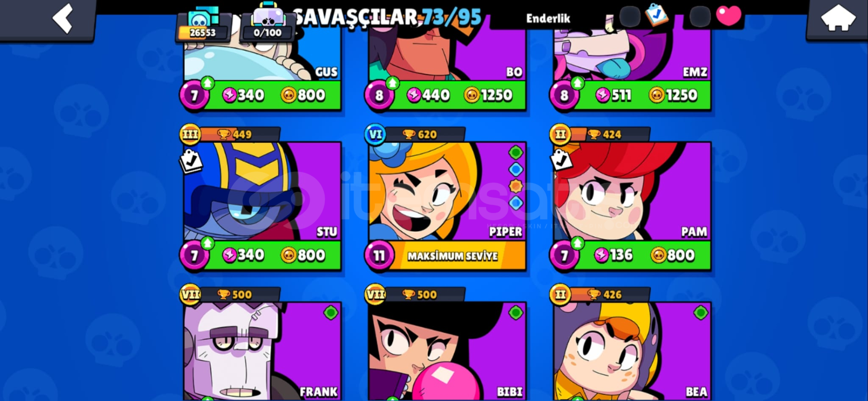Screen dimensions: 868x401
Task: Toggle the checkmark tag on Stu's card
Action: click(191, 161)
